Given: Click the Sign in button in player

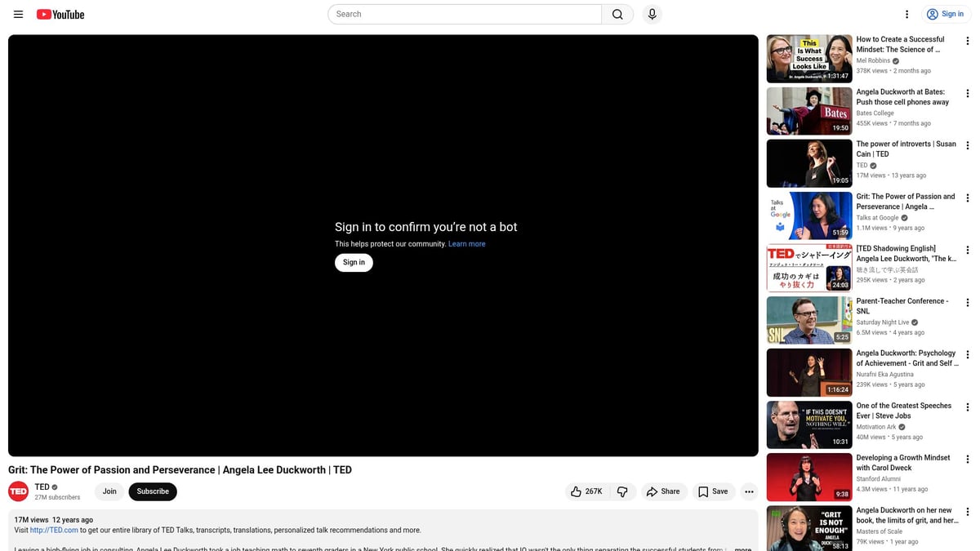Looking at the screenshot, I should point(354,262).
